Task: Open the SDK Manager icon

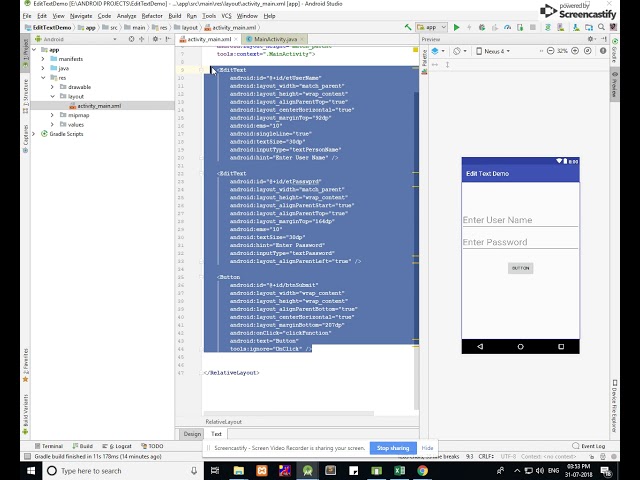Action: 576,27
